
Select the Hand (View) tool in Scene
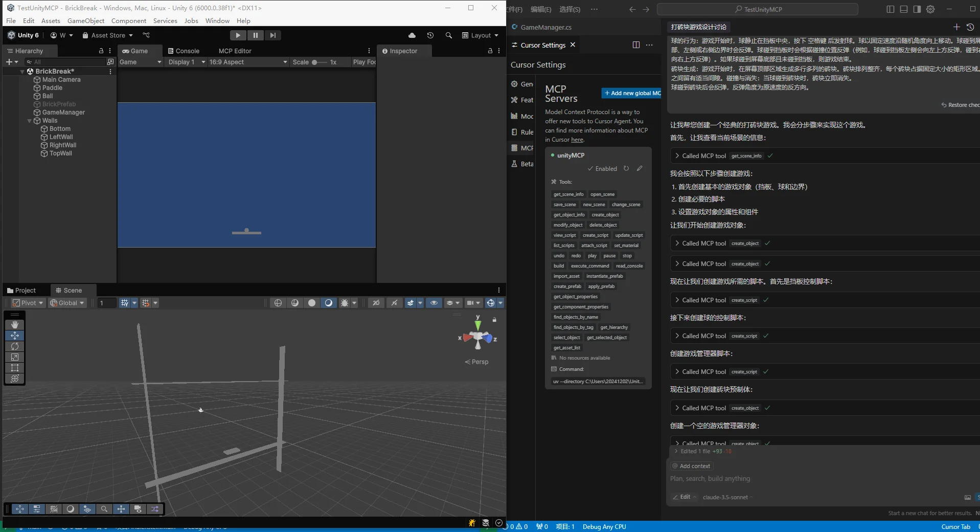[15, 325]
